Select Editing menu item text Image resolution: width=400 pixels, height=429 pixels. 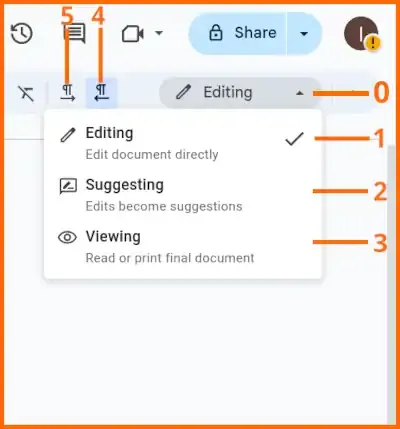pyautogui.click(x=109, y=133)
